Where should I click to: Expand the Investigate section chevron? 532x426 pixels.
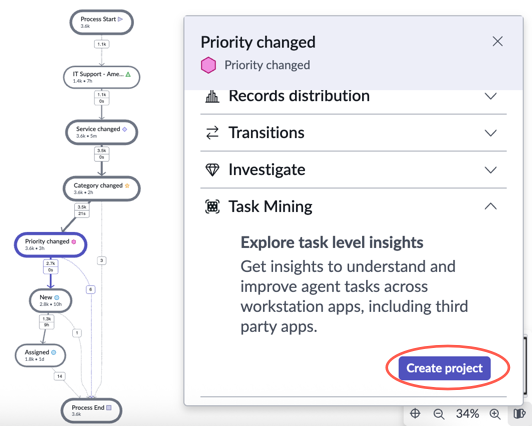click(491, 170)
